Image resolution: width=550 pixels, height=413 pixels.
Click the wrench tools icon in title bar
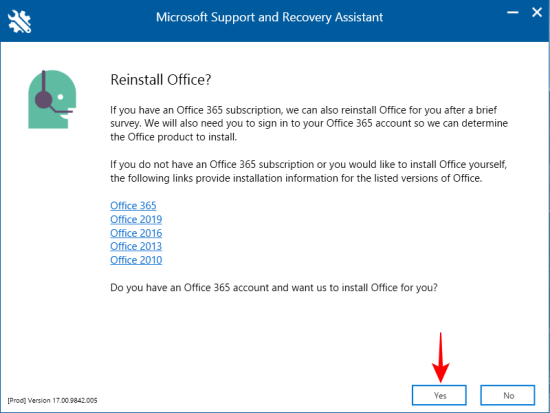coord(19,21)
